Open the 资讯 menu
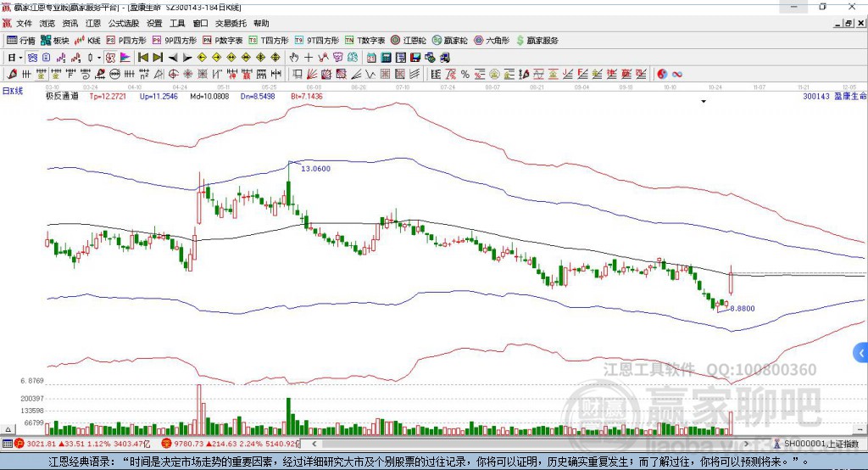 [70, 23]
